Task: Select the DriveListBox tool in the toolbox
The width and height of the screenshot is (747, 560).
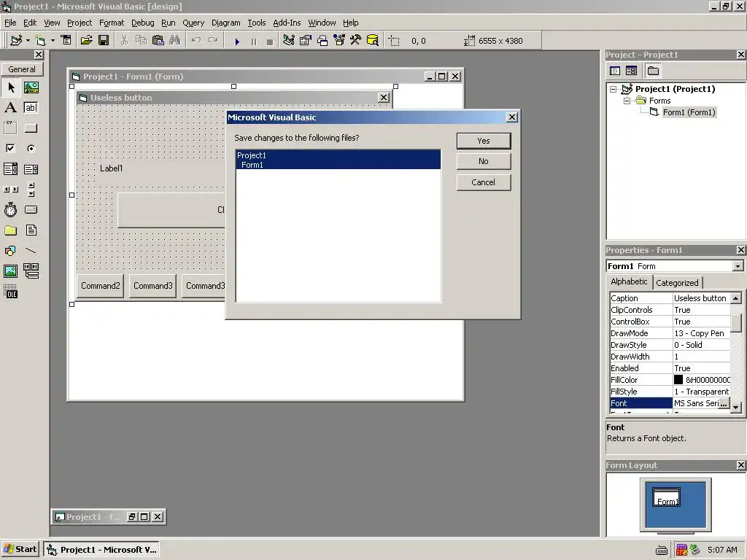Action: click(31, 210)
